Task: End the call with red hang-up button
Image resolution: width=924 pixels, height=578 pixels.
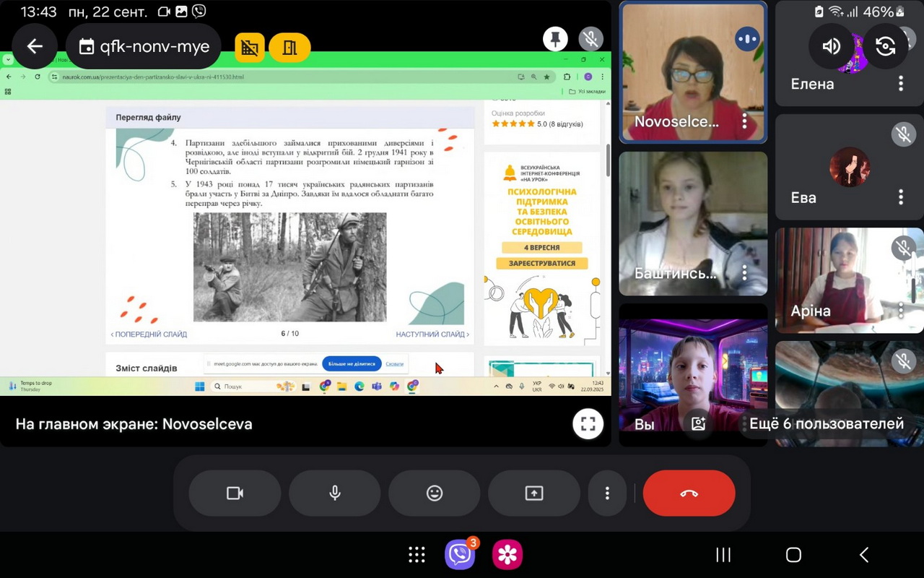Action: pyautogui.click(x=689, y=493)
